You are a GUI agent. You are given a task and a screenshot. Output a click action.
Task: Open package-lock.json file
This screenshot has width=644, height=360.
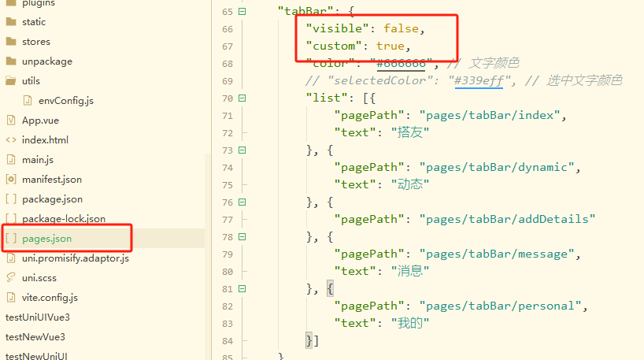pos(64,219)
